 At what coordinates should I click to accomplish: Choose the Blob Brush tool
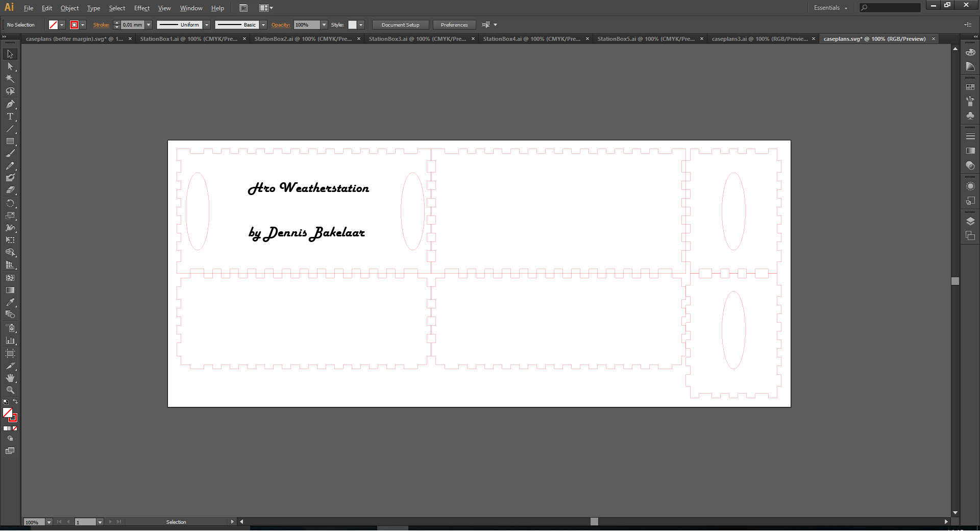(10, 178)
